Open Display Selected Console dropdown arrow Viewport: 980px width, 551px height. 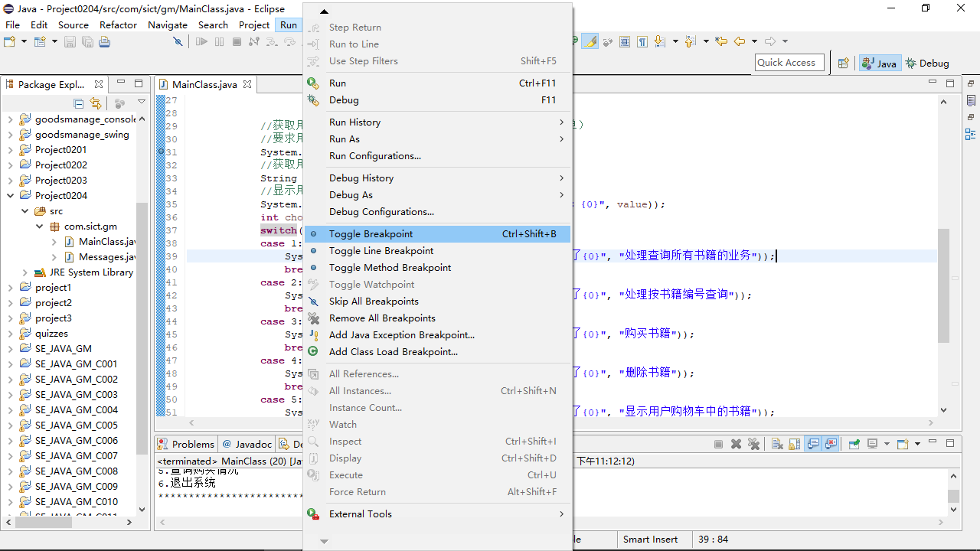tap(887, 444)
